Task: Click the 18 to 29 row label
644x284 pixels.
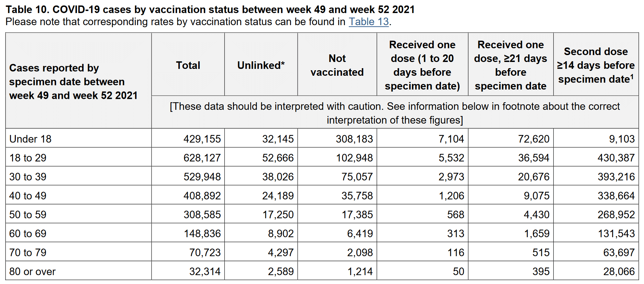Action: point(28,158)
